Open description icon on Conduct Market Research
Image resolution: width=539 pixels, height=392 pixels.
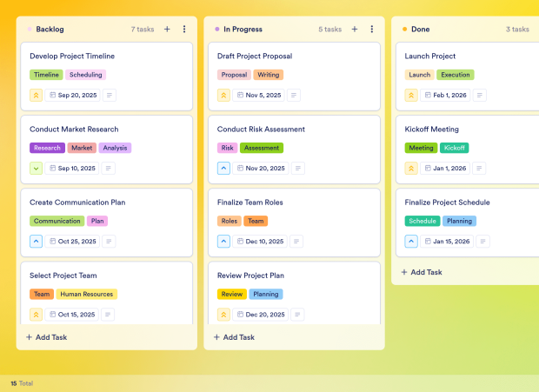click(109, 169)
